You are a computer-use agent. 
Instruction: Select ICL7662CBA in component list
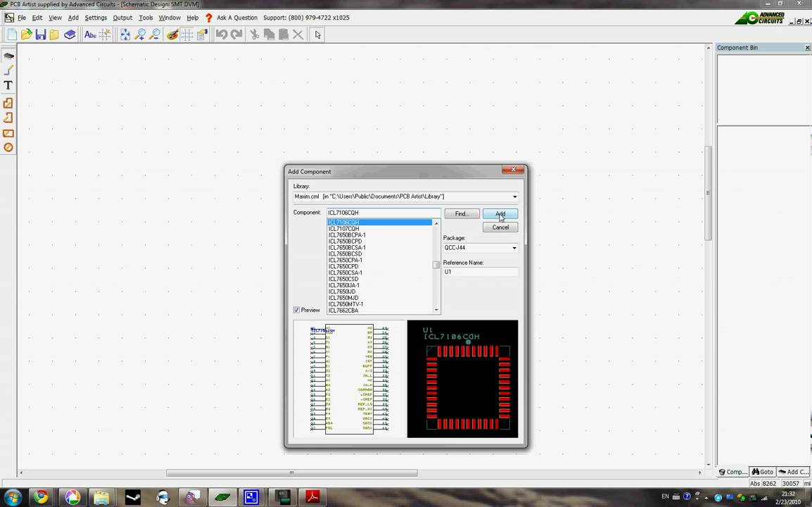point(343,311)
